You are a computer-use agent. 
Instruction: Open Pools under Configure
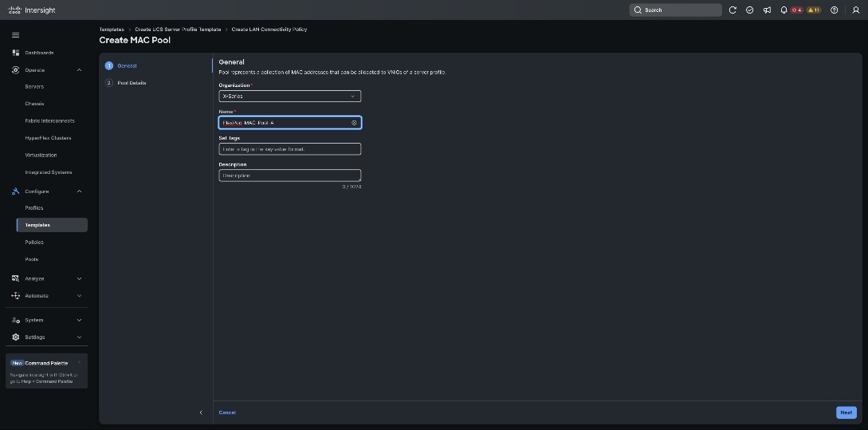click(32, 259)
